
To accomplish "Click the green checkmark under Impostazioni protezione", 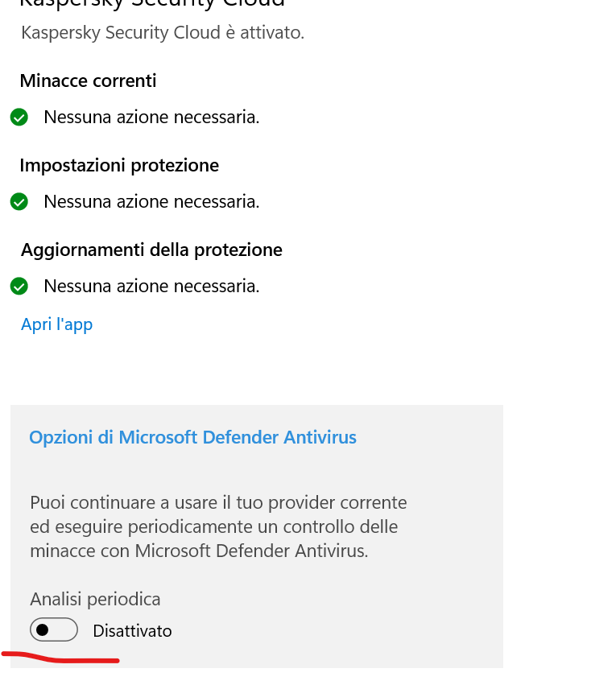I will point(19,201).
